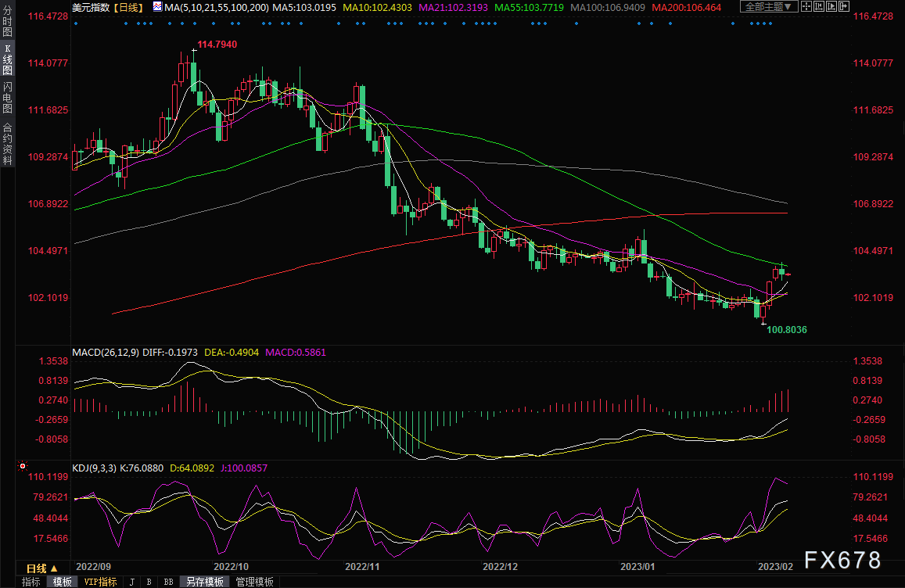Click the crosshair cursor icon in top toolbar
The width and height of the screenshot is (905, 588).
click(806, 6)
